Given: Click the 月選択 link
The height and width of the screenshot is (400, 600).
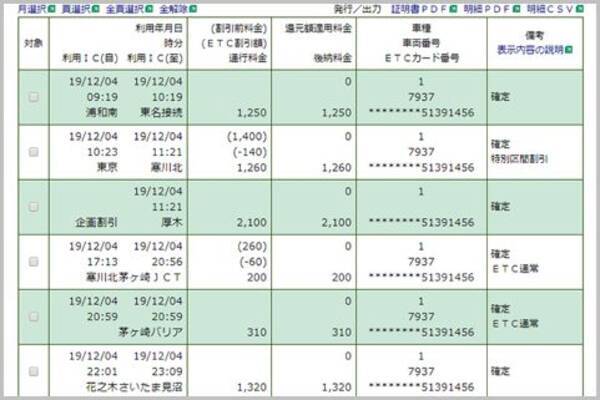Looking at the screenshot, I should tap(33, 8).
